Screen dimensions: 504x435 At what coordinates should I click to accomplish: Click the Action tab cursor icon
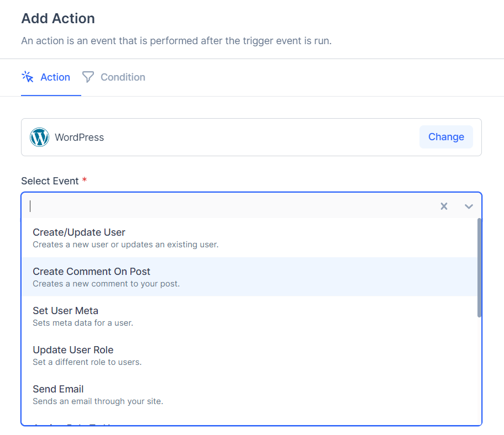(28, 77)
